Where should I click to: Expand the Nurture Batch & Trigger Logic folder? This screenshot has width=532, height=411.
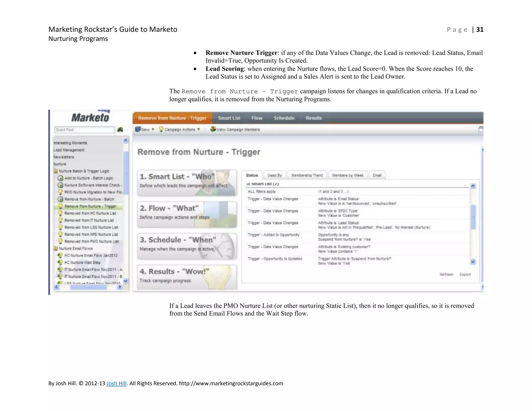tap(56, 171)
